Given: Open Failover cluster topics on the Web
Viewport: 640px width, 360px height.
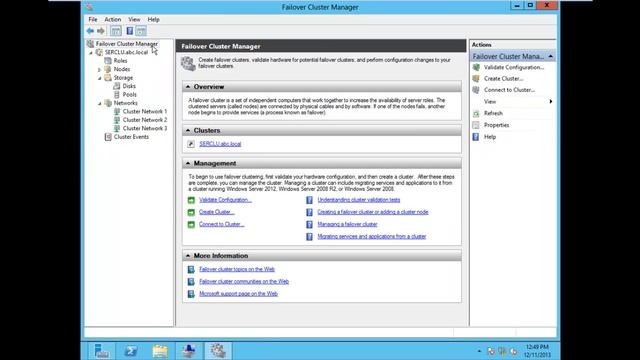Looking at the screenshot, I should tap(237, 269).
